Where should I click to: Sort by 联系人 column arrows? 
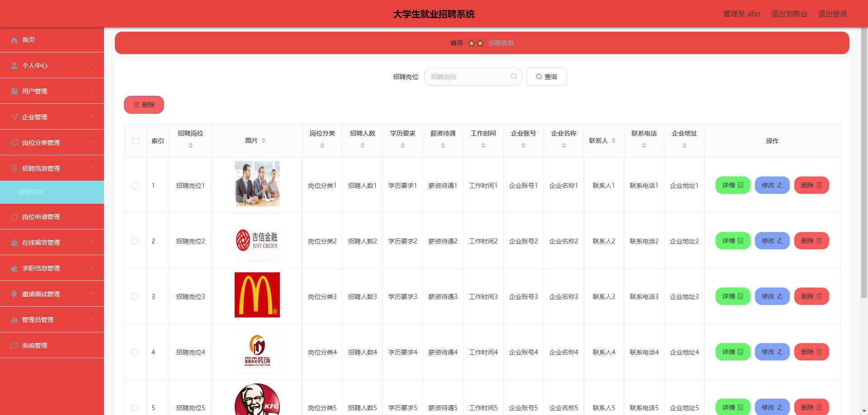(613, 140)
